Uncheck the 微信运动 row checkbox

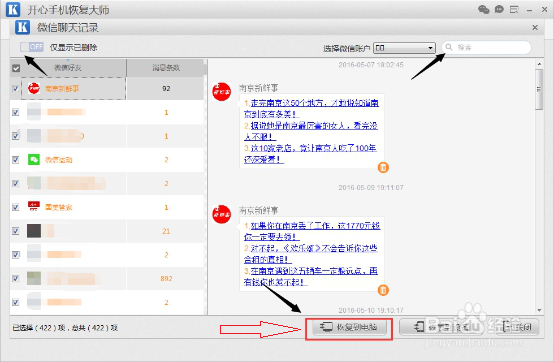[x=16, y=160]
